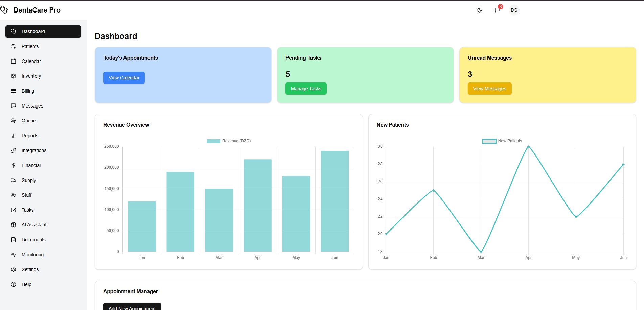Viewport: 644px width, 310px height.
Task: Click the Appointment Manager heading
Action: [131, 291]
